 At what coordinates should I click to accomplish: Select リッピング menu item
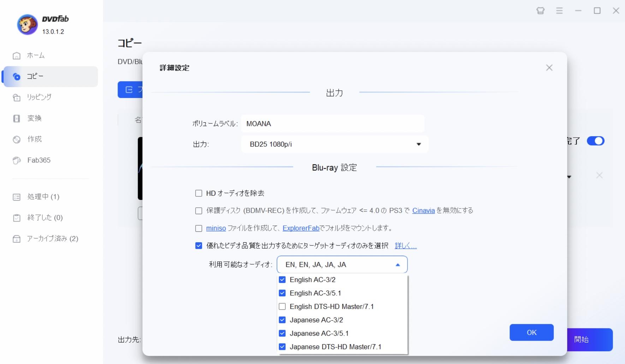(39, 97)
